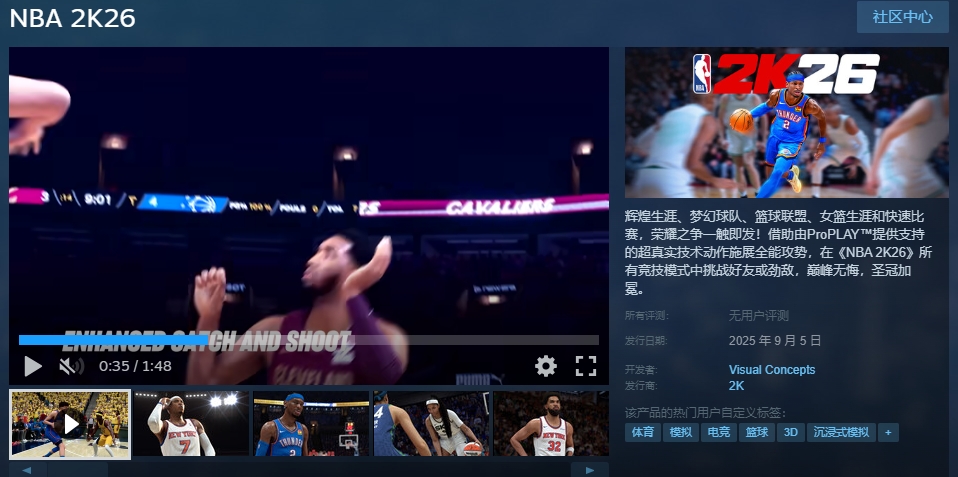This screenshot has height=477, width=958.
Task: Click the NBA 2K26 header image
Action: 787,123
